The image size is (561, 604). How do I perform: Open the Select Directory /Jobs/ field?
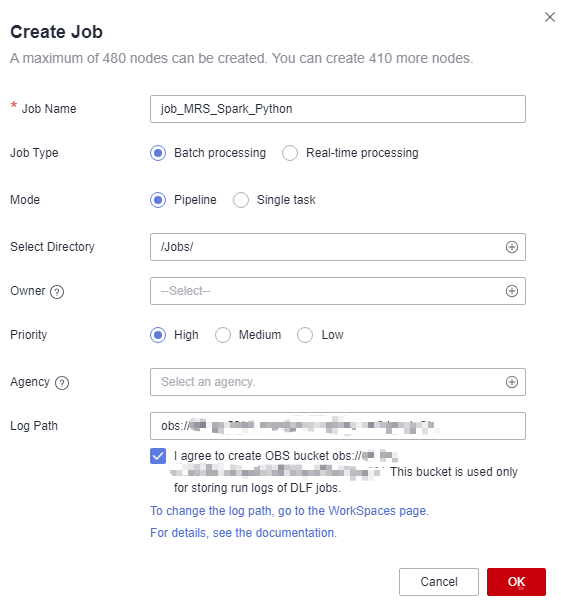(338, 247)
